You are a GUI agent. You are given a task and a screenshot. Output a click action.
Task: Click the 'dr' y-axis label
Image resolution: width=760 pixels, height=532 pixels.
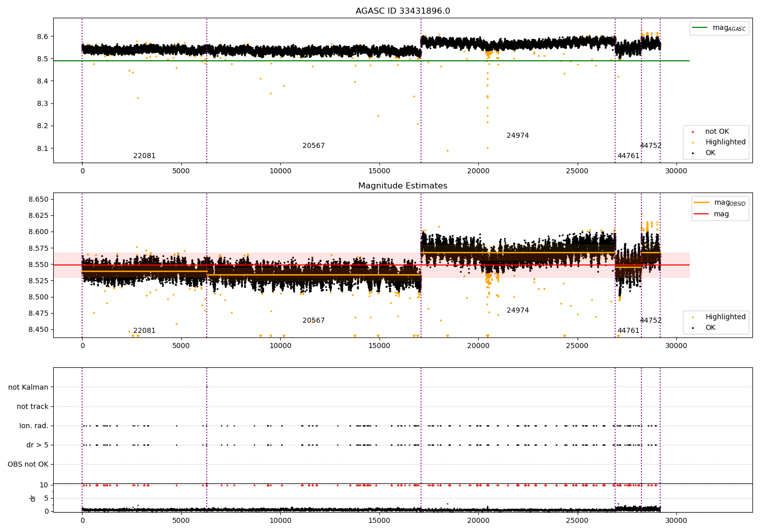click(33, 498)
